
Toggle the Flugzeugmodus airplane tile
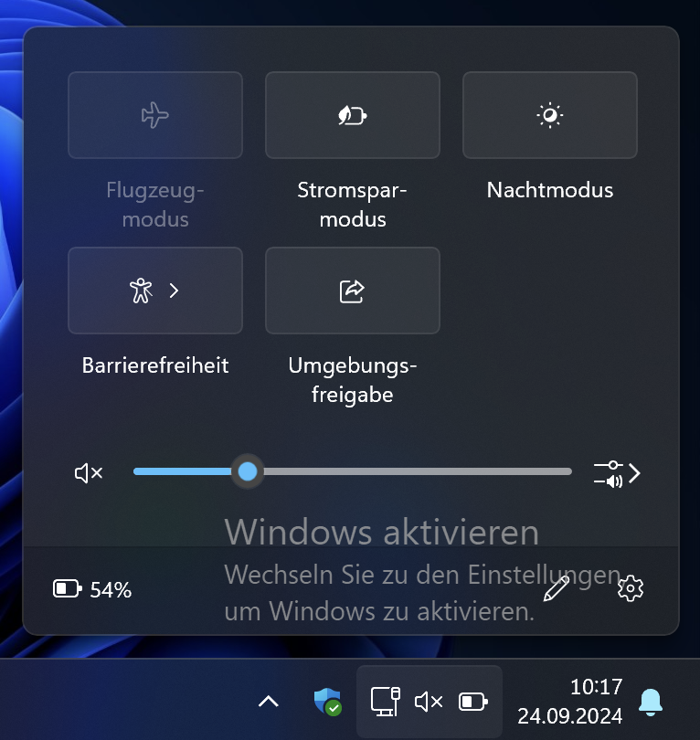pos(155,115)
